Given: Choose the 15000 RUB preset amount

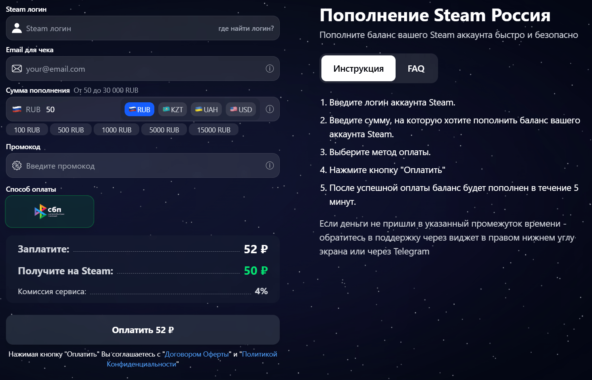Looking at the screenshot, I should (x=214, y=130).
